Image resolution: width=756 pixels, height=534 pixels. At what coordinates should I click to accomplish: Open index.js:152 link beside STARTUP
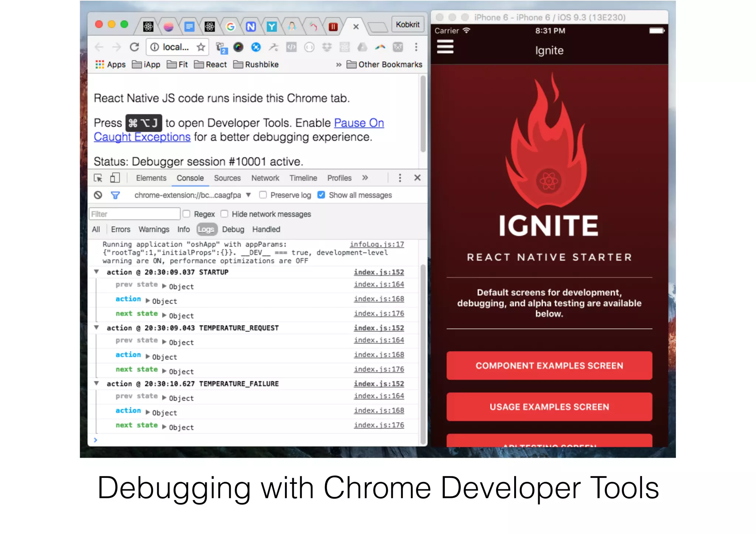pyautogui.click(x=379, y=272)
